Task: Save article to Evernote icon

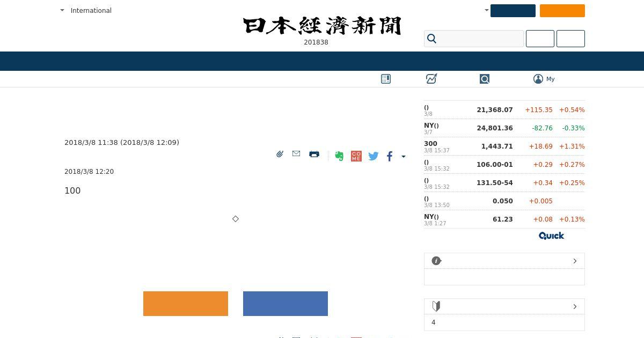Action: (x=339, y=156)
